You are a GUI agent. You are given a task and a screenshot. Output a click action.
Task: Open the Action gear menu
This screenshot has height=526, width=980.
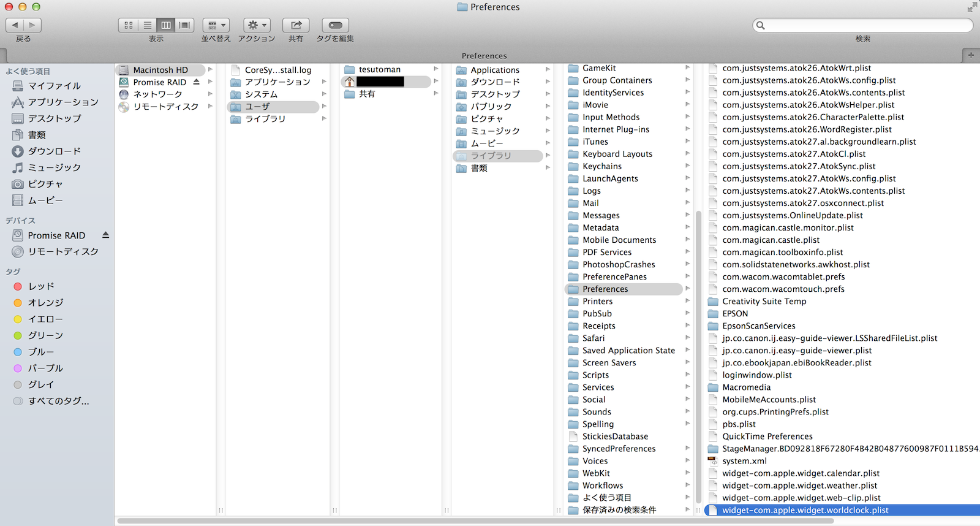pos(257,25)
